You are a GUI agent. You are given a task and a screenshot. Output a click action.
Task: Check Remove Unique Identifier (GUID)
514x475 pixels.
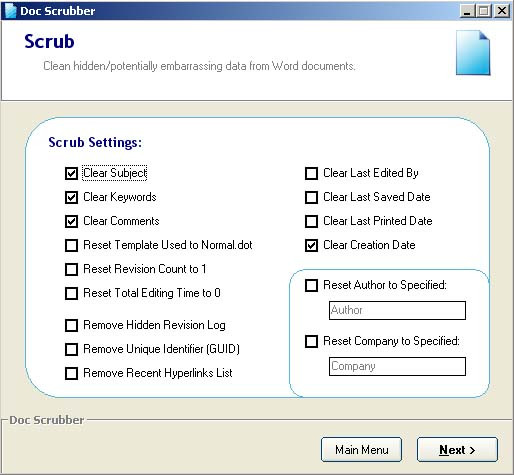pyautogui.click(x=71, y=349)
